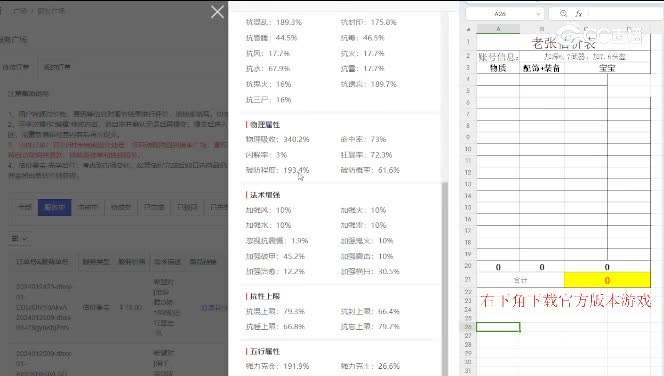Click the 191.9% value under 五行属性

(x=296, y=366)
